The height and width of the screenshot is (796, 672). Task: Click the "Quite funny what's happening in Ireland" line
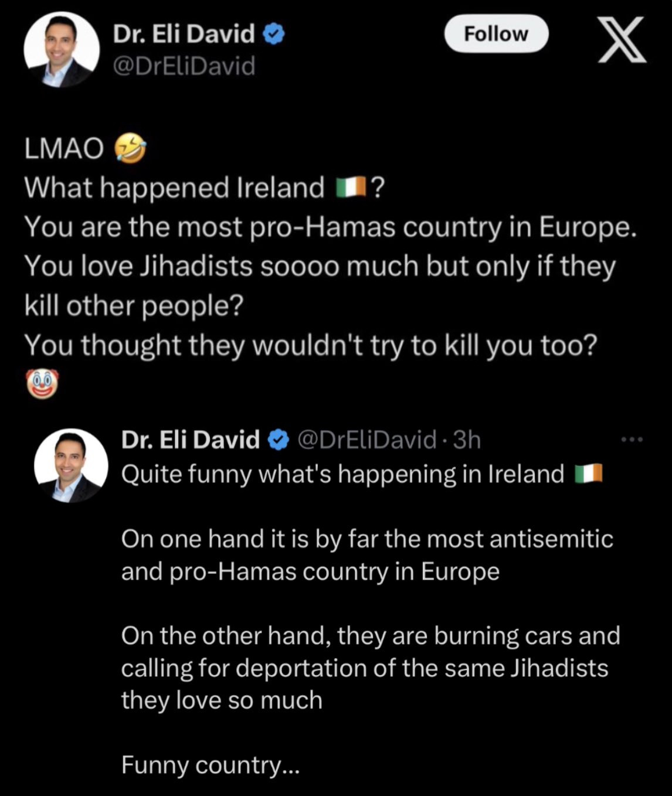(342, 474)
